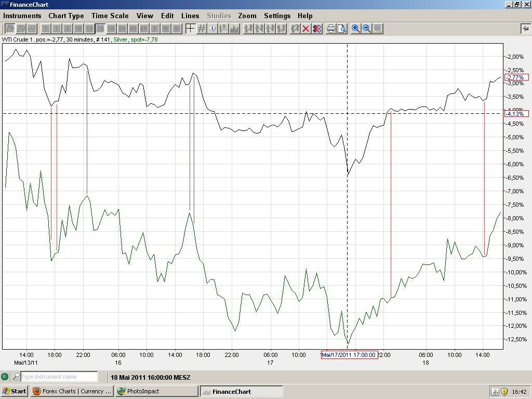Click the red X delete line icon
This screenshot has height=399, width=532.
pyautogui.click(x=305, y=29)
